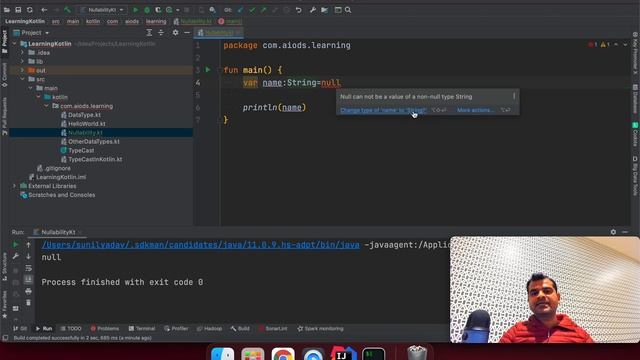Expand the .idea folder
Image resolution: width=640 pixels, height=360 pixels.
[x=23, y=53]
